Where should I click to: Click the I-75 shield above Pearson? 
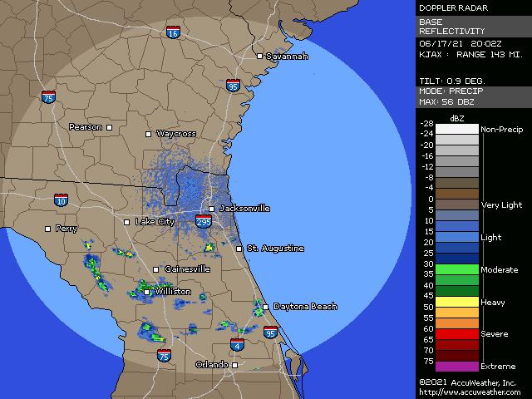(x=49, y=97)
